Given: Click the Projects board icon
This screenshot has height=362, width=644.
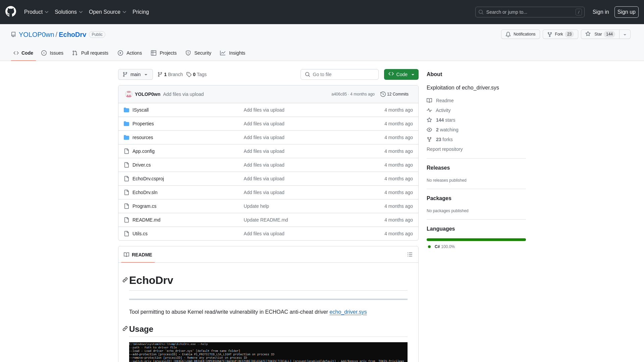Looking at the screenshot, I should pyautogui.click(x=154, y=53).
